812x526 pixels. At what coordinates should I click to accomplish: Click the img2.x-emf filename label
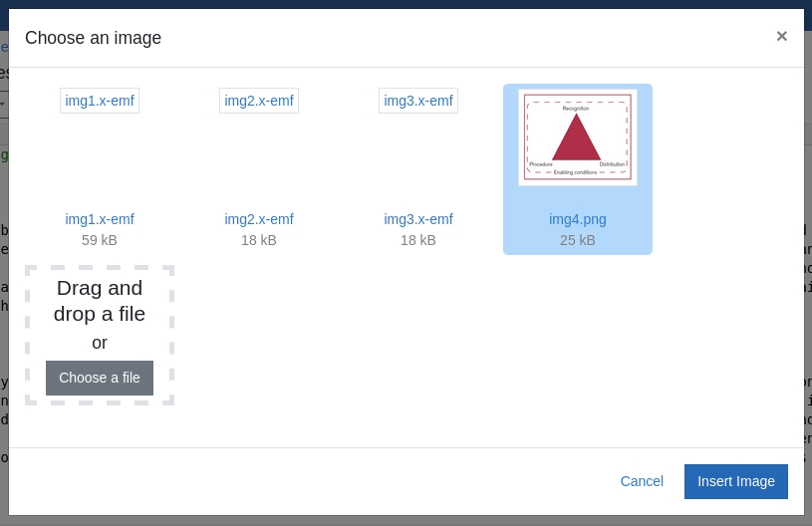[259, 219]
